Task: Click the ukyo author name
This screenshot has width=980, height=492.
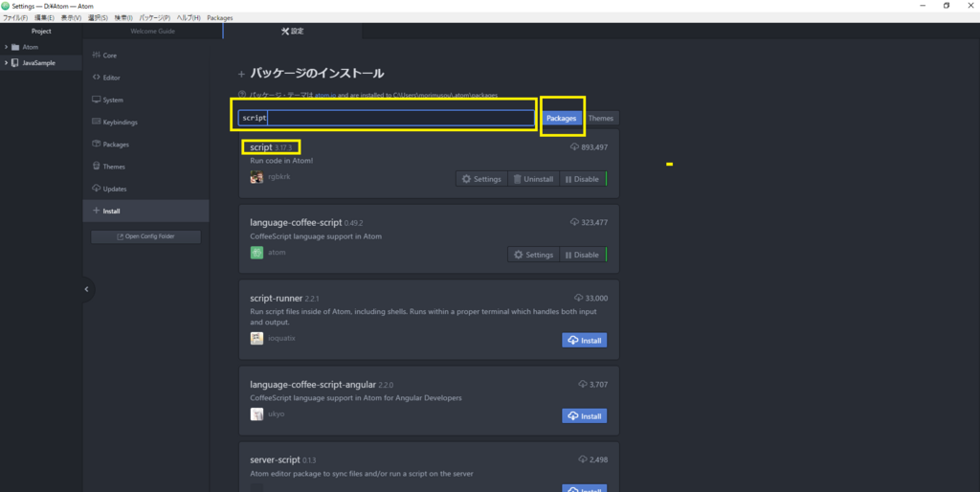Action: pyautogui.click(x=277, y=414)
